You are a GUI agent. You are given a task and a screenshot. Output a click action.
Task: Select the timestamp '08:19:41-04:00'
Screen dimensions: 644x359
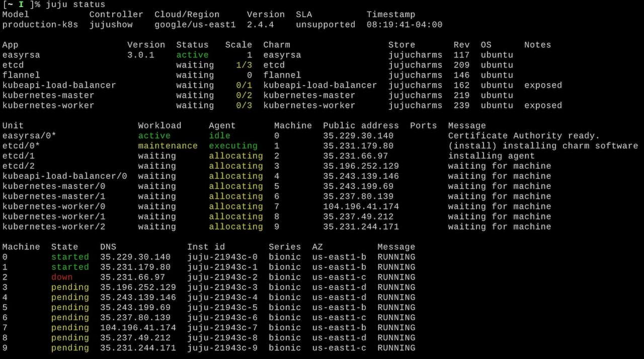pyautogui.click(x=405, y=25)
